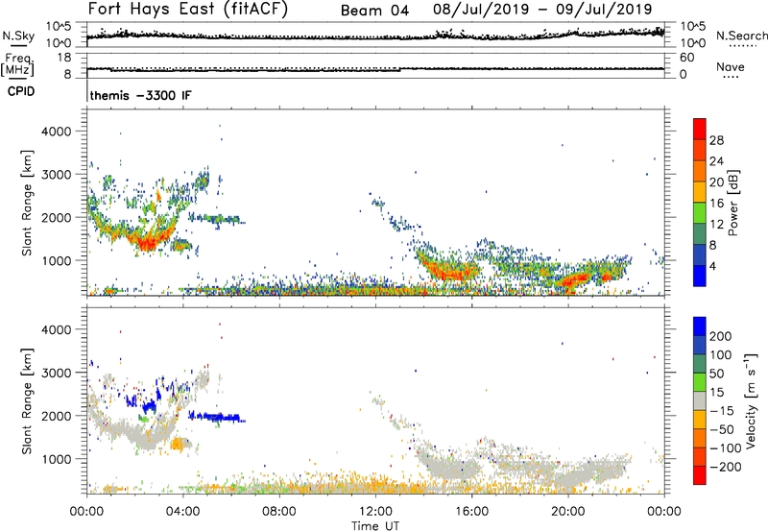Image resolution: width=768 pixels, height=532 pixels.
Task: Click the 'themis -3300 IF' text
Action: pos(140,95)
